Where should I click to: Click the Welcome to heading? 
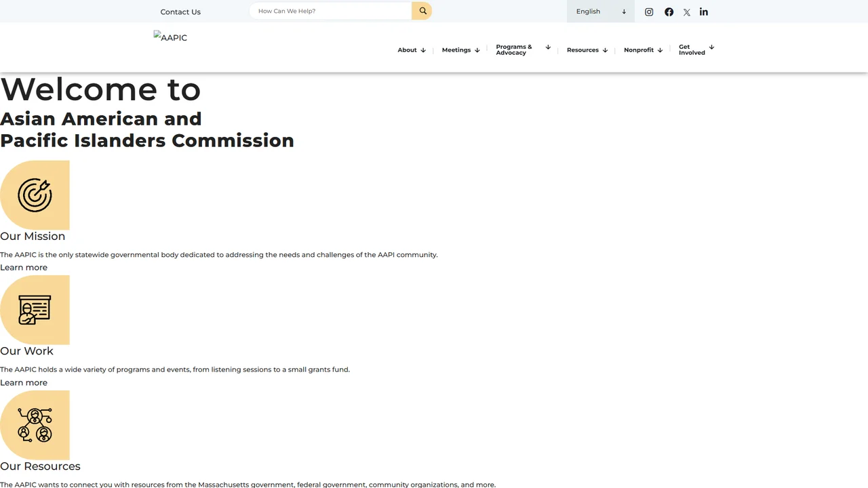coord(100,89)
